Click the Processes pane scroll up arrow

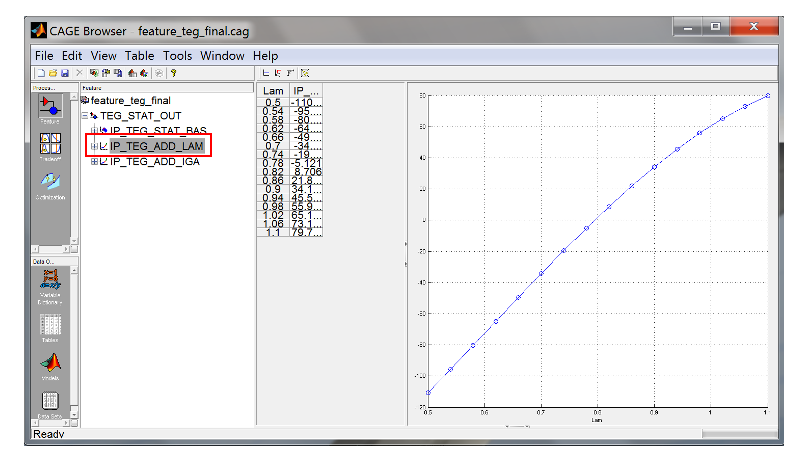click(x=74, y=97)
